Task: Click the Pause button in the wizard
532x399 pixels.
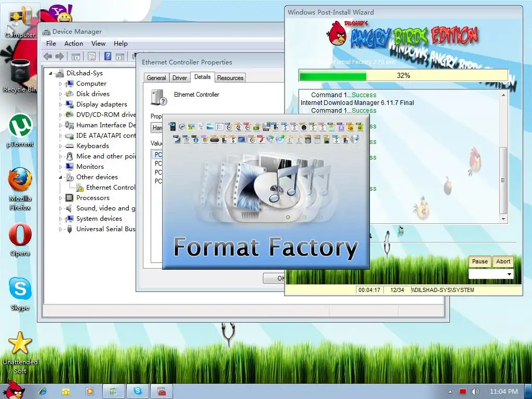Action: [480, 261]
